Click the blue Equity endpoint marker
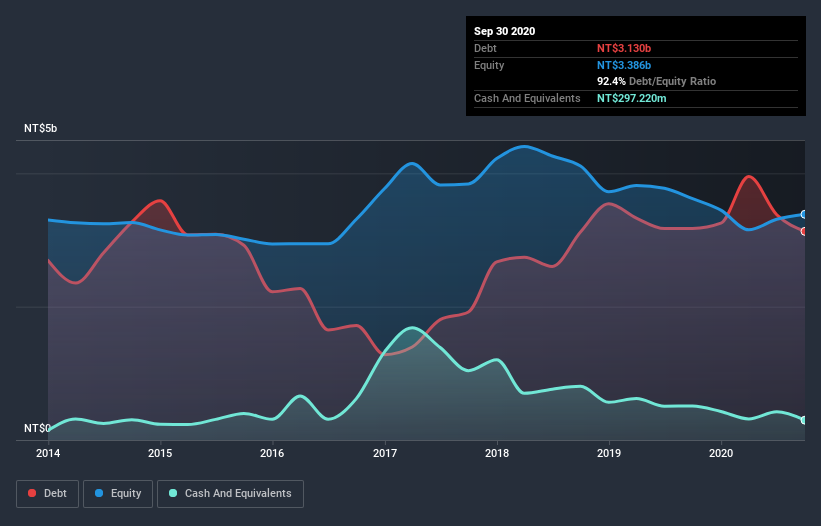Screen dimensions: 821x526 (804, 215)
